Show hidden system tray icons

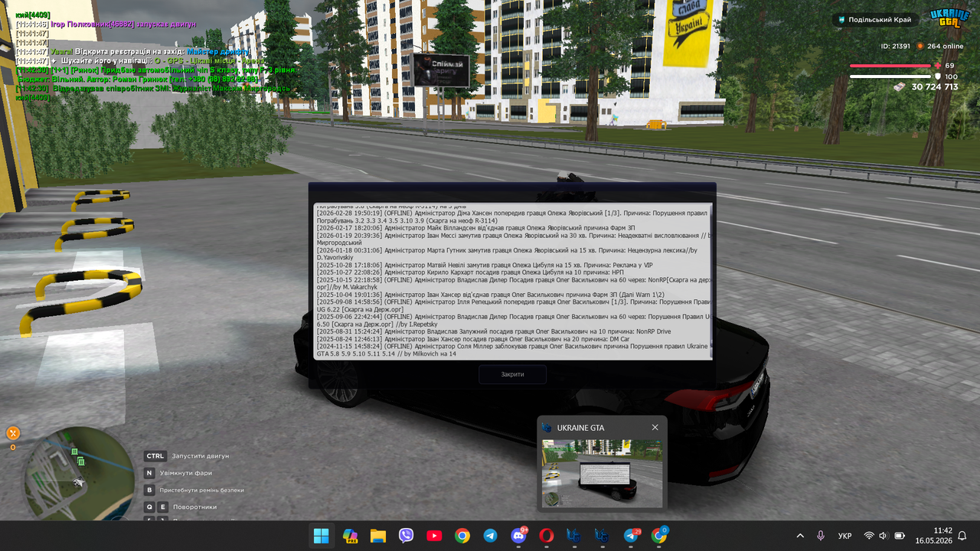800,536
